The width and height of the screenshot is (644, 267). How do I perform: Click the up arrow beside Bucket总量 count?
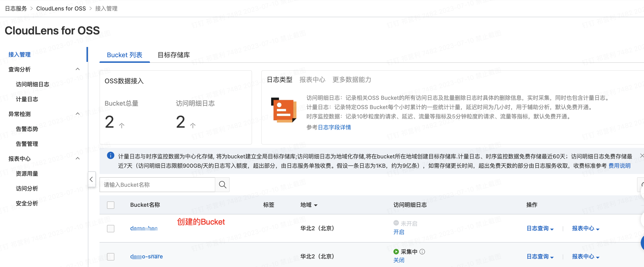(x=122, y=125)
